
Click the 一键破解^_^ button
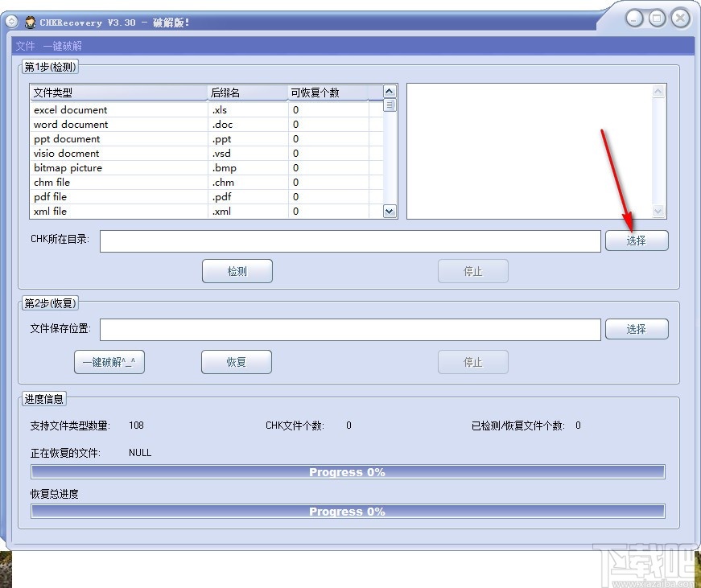click(109, 362)
